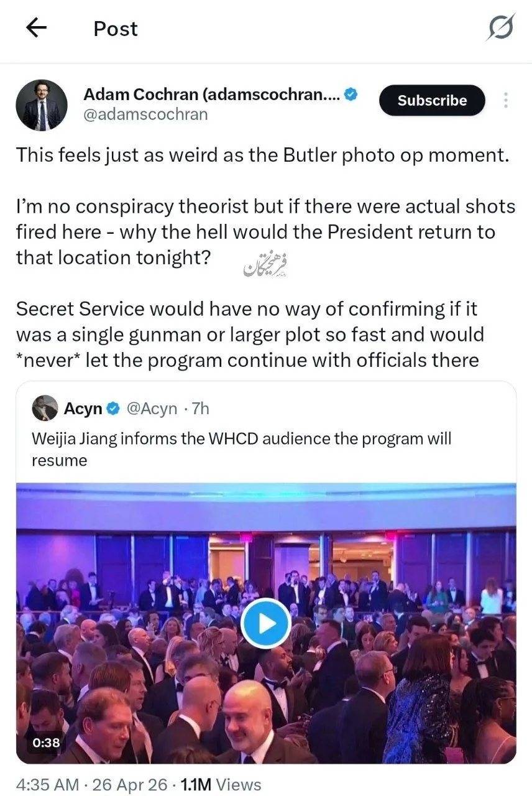
Task: Tap the Acyn display name
Action: (x=84, y=409)
